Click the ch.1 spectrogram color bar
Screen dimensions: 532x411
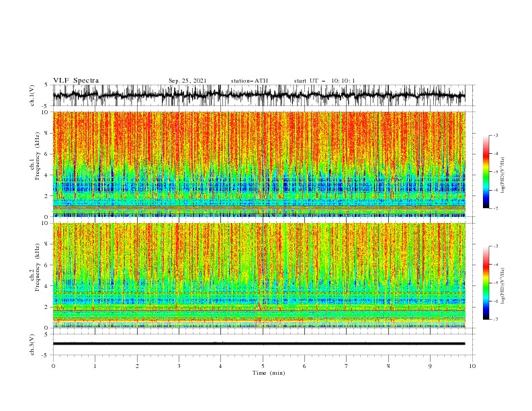tap(486, 172)
